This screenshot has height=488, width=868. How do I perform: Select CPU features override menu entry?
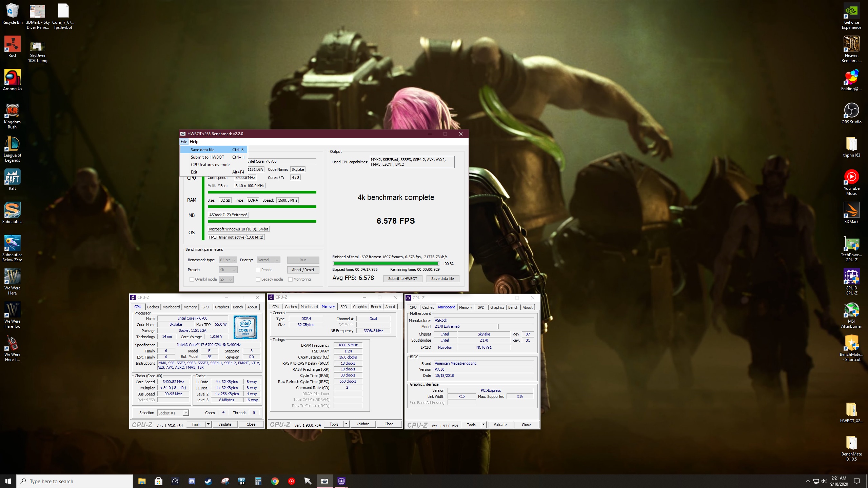coord(214,164)
